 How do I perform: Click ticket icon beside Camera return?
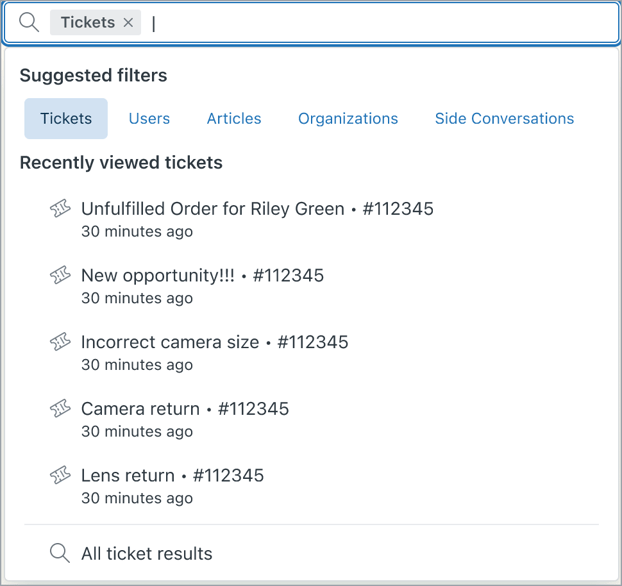tap(60, 408)
